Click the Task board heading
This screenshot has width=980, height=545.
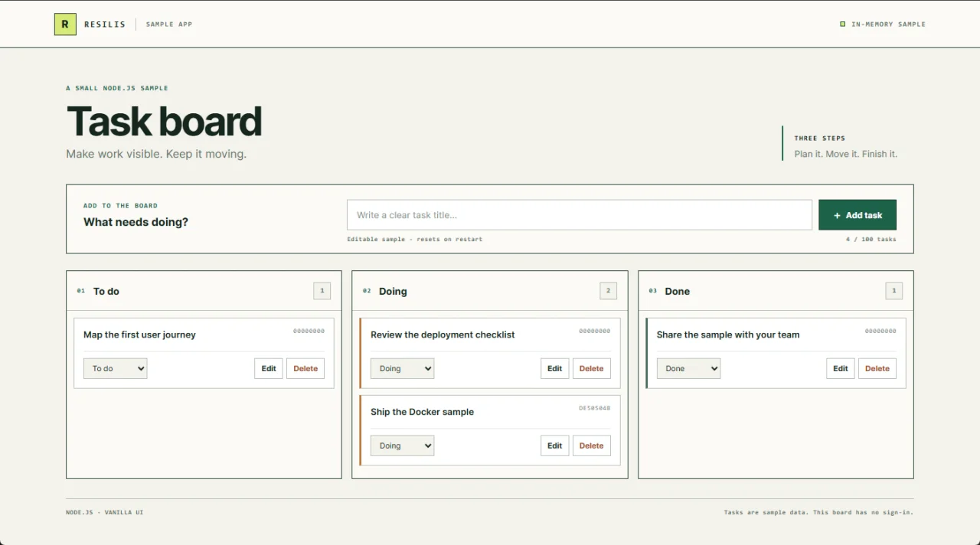165,122
